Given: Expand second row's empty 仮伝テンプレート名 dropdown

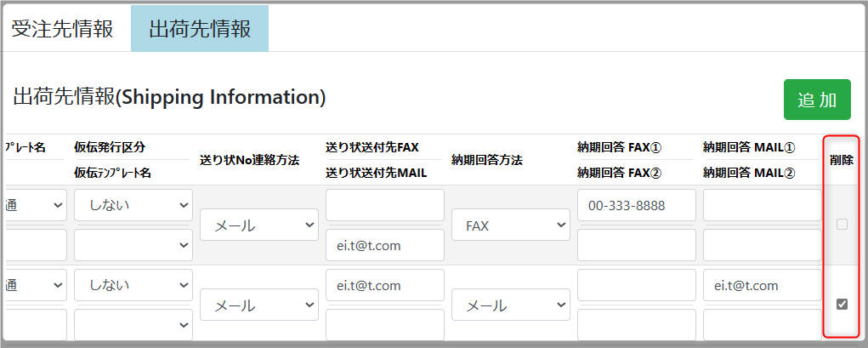Looking at the screenshot, I should [133, 325].
